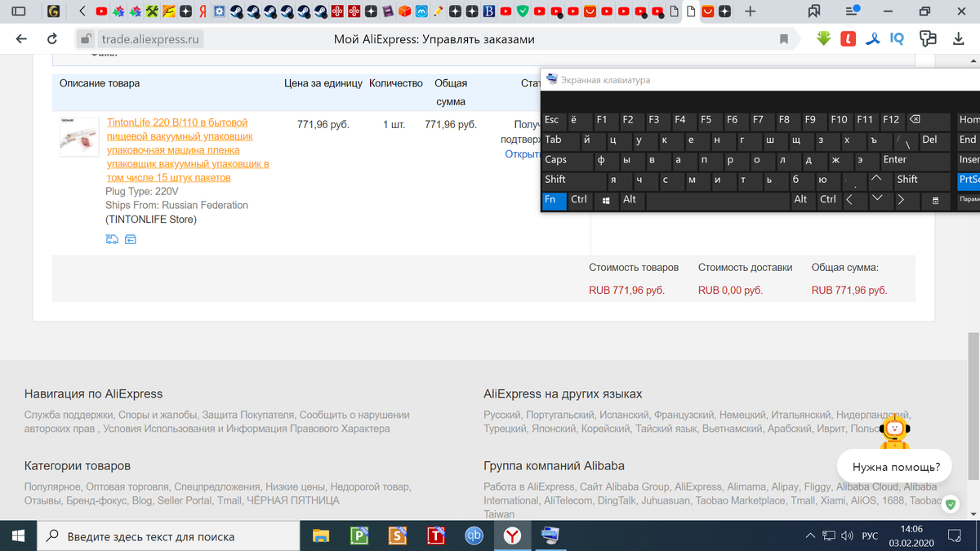Click the PrtScn key on on-screen keyboard

click(969, 180)
